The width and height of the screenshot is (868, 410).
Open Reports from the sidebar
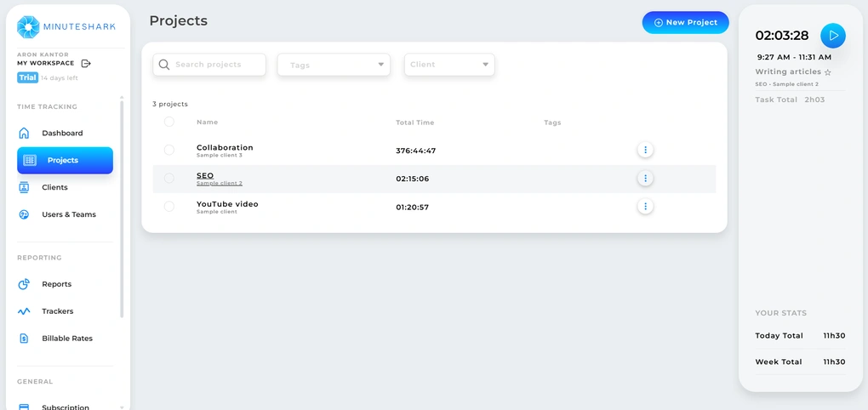(56, 284)
